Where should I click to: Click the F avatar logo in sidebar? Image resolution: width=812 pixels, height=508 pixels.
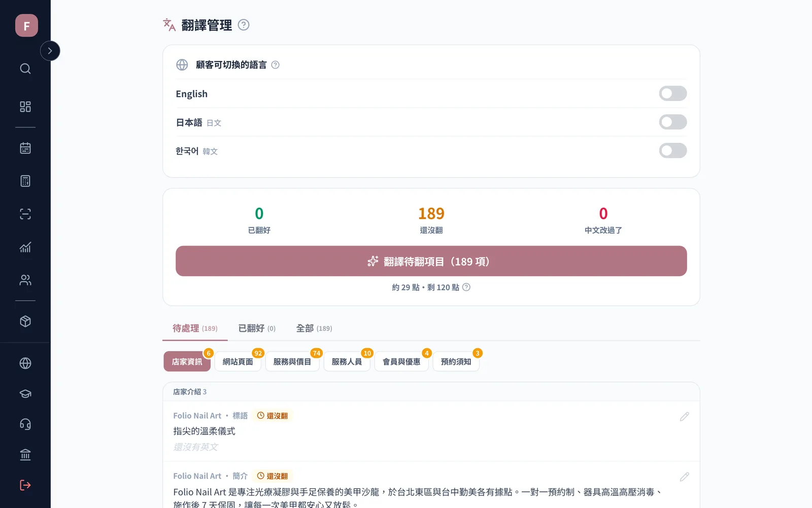click(x=26, y=25)
